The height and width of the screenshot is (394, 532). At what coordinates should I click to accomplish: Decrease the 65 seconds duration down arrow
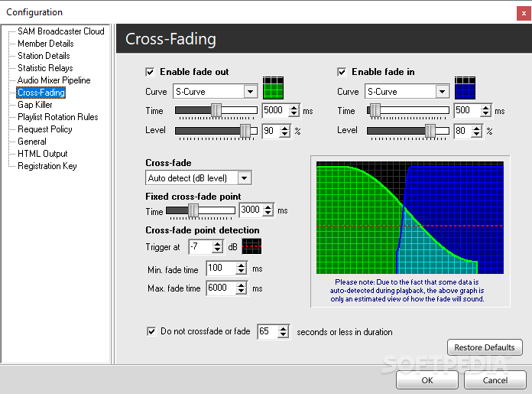pos(283,334)
